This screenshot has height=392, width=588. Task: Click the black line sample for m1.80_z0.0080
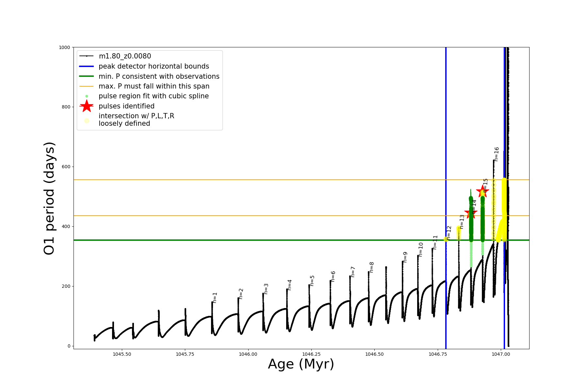click(87, 56)
